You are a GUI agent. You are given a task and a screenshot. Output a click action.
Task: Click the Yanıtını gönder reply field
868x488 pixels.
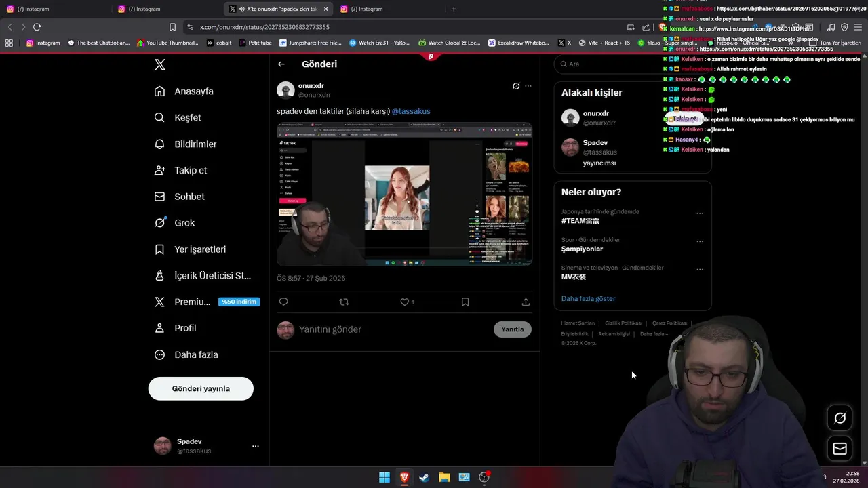coord(393,329)
